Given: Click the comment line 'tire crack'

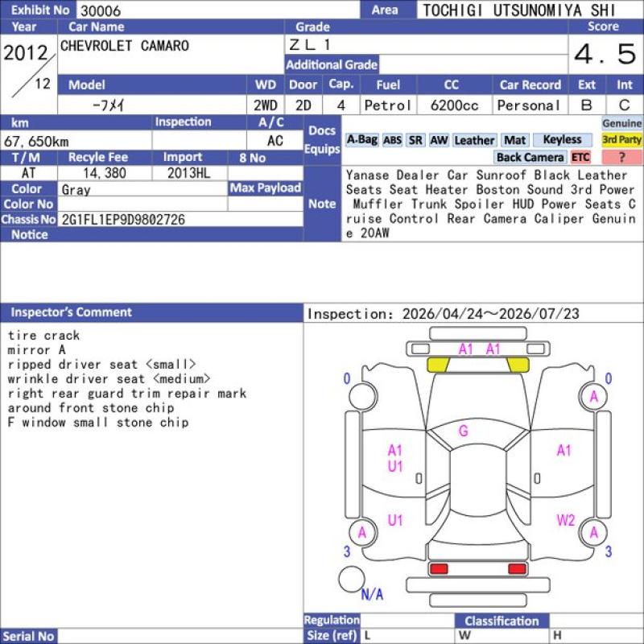Looking at the screenshot, I should click(44, 336).
